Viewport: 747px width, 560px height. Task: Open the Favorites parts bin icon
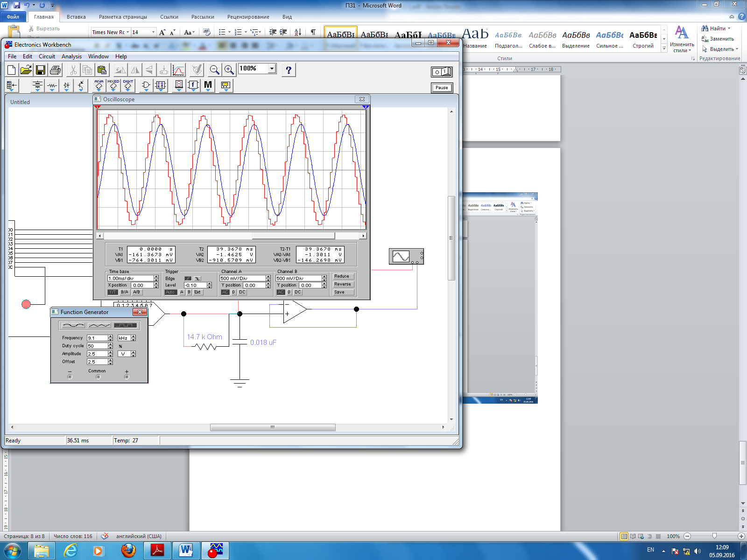click(12, 85)
